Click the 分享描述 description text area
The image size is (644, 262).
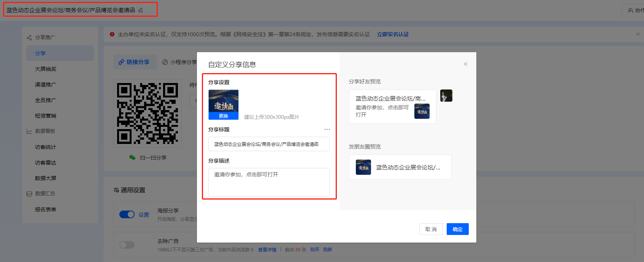point(269,182)
